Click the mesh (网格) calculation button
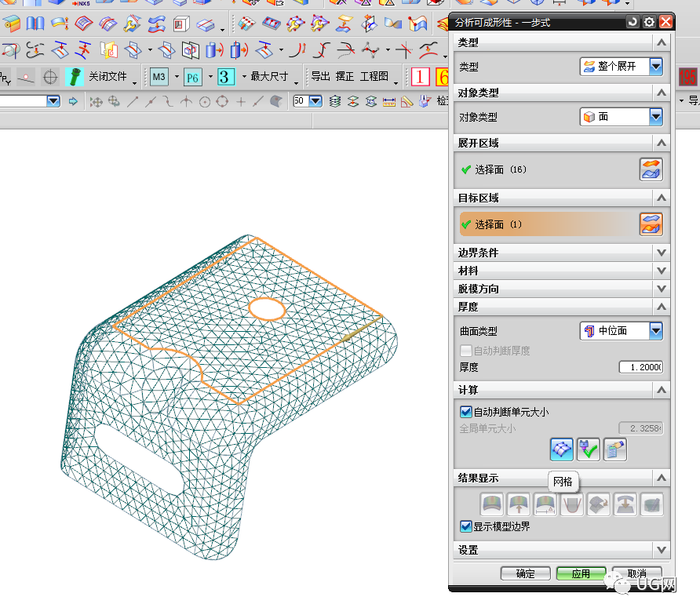 point(562,449)
